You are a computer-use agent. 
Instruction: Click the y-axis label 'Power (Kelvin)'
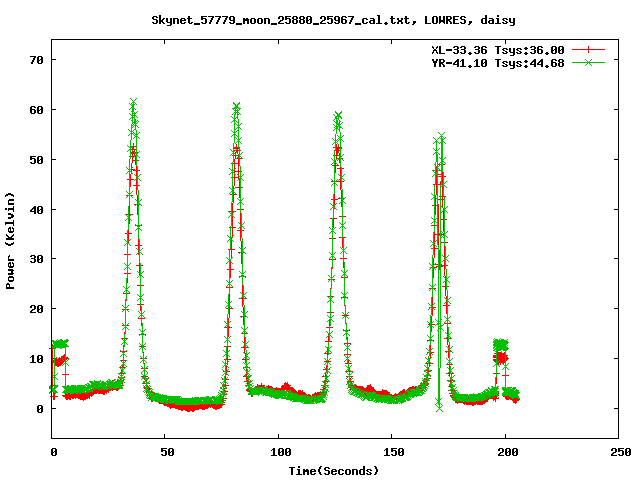coord(10,241)
